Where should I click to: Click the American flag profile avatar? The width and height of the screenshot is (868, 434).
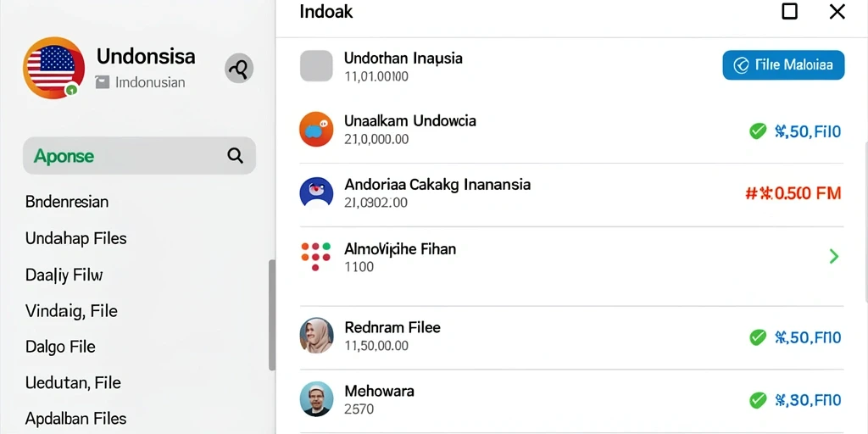click(x=53, y=68)
